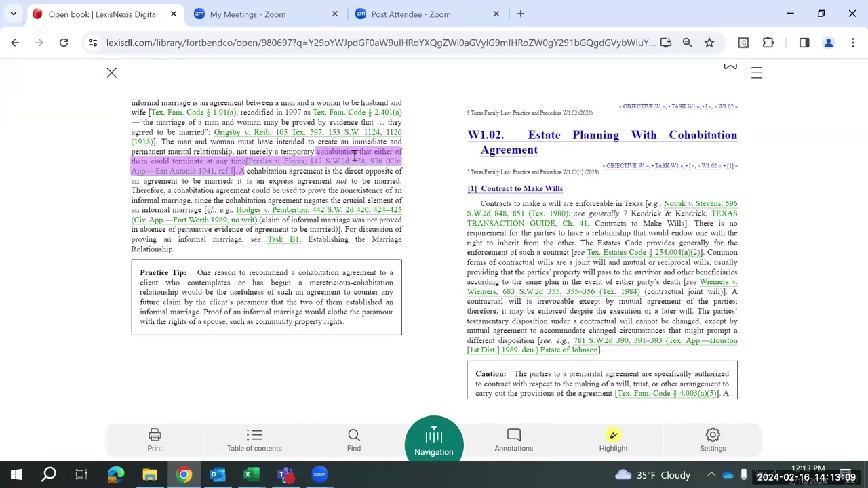Open Tex. Fam. Code § 2.401(a) link
Image resolution: width=868 pixels, height=488 pixels.
(x=357, y=113)
